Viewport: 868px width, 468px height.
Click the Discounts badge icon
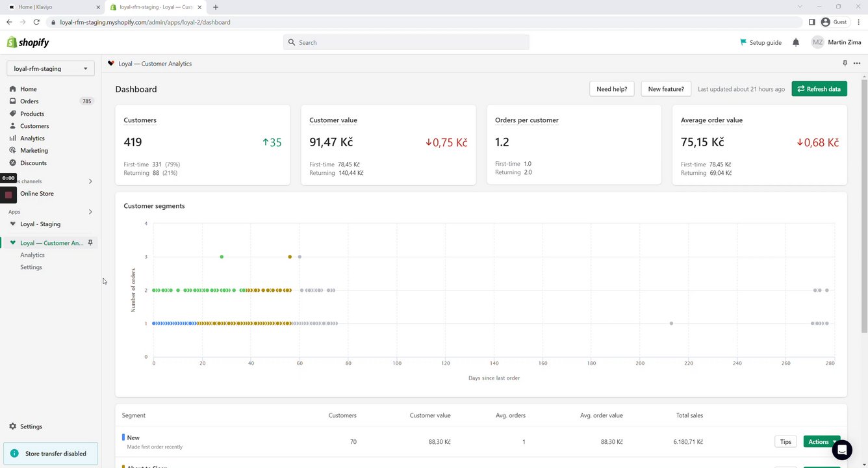point(13,163)
